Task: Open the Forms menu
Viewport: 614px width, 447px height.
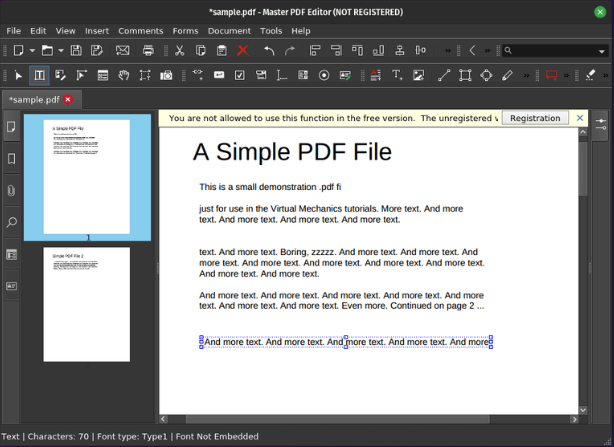Action: pos(185,31)
